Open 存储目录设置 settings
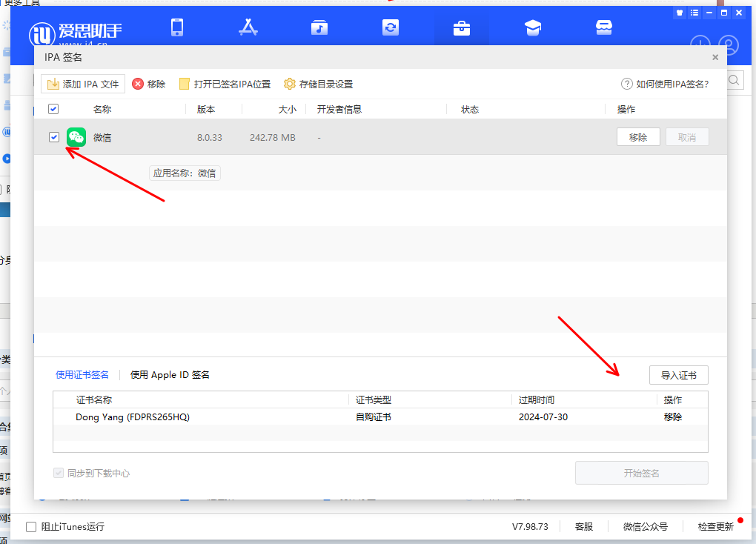756x544 pixels. (318, 84)
